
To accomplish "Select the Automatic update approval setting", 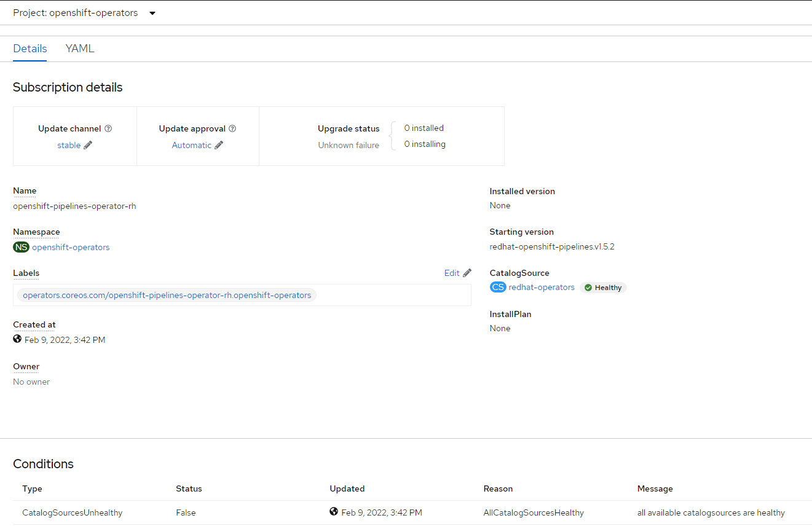I will click(x=192, y=145).
